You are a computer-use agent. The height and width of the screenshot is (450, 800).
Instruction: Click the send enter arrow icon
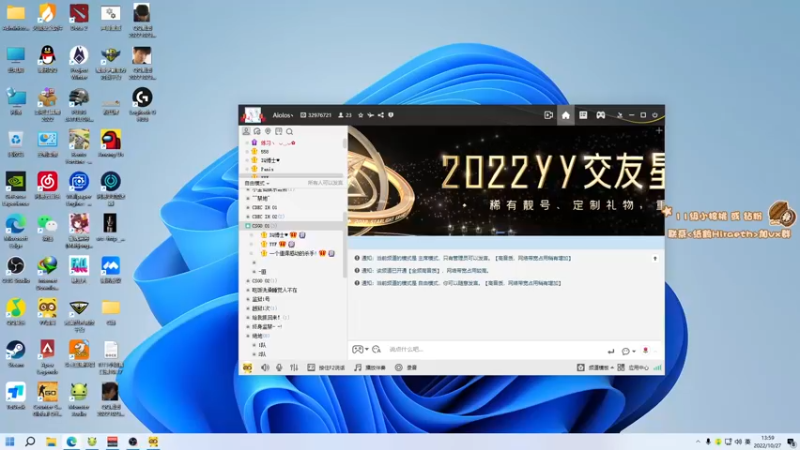(x=611, y=351)
